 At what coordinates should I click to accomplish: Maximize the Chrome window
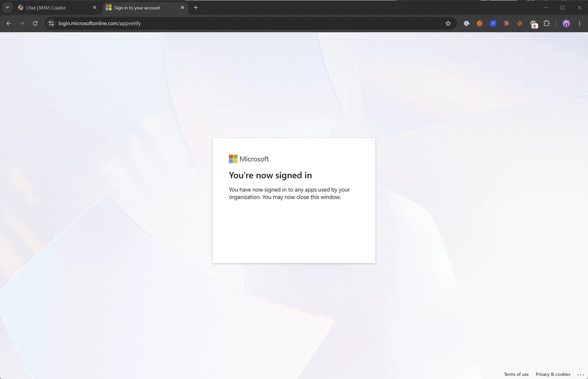(562, 8)
